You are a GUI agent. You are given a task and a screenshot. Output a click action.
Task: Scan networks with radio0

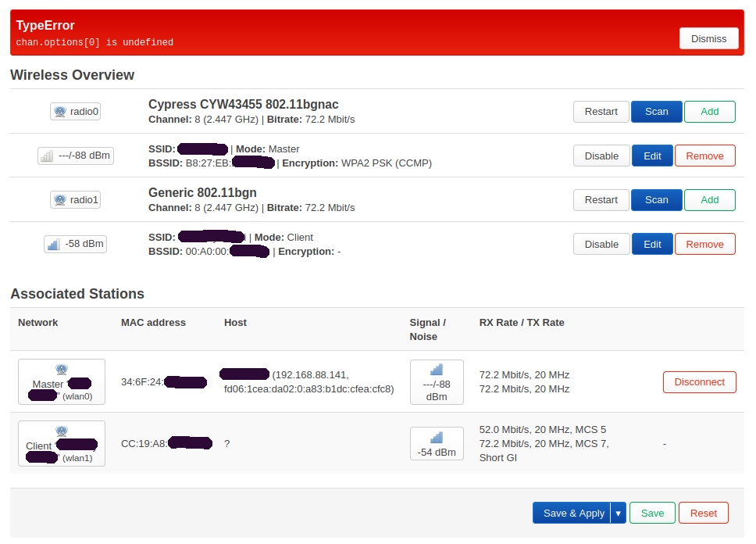(656, 112)
